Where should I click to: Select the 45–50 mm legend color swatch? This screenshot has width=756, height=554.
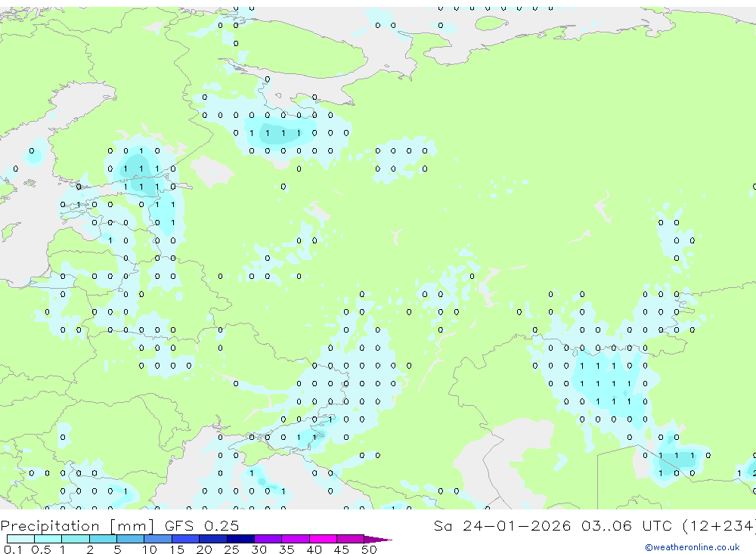(x=351, y=539)
